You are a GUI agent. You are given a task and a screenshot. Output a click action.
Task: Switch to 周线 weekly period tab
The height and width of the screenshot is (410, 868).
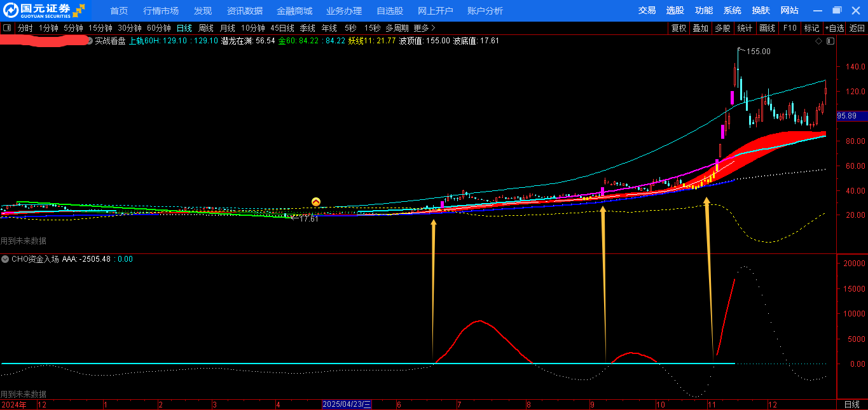tap(205, 28)
